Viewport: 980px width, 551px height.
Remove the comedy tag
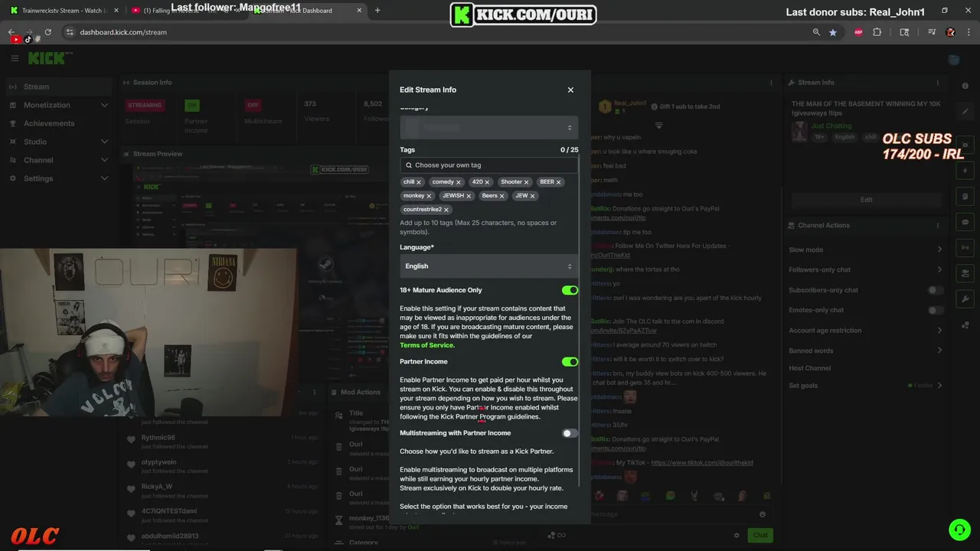point(459,182)
